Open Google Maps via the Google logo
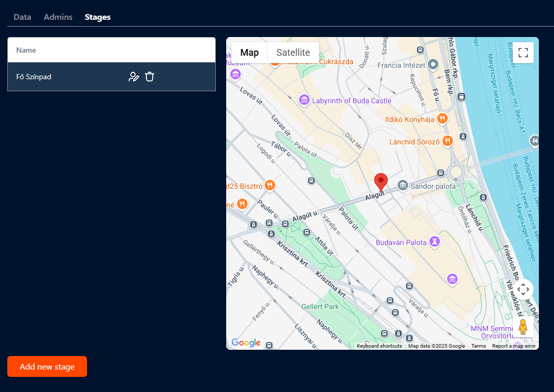This screenshot has height=392, width=554. pos(246,342)
